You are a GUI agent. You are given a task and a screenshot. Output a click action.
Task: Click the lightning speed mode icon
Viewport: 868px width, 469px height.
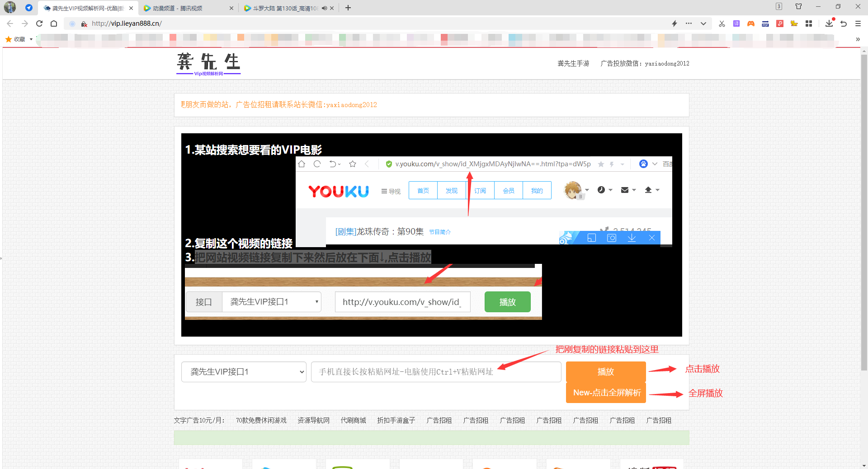pos(675,23)
